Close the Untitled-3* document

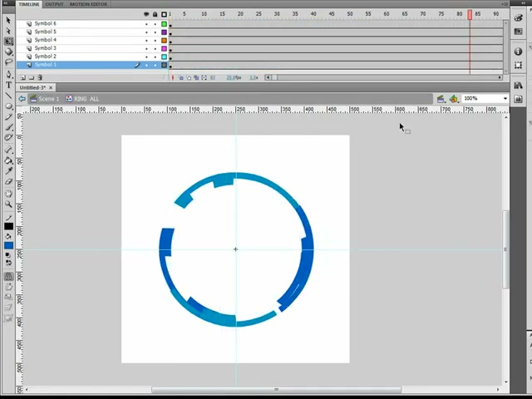tap(51, 87)
